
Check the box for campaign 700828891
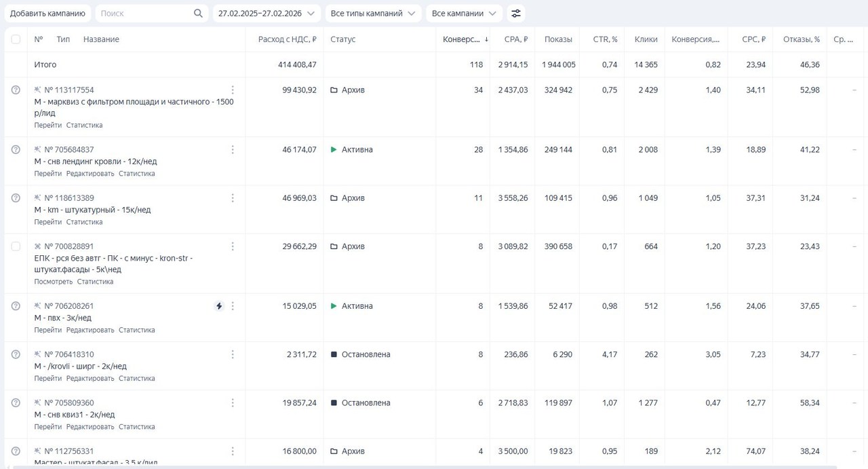coord(16,246)
